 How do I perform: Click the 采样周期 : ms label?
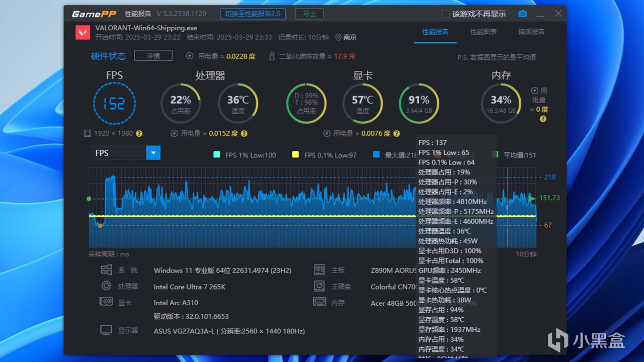click(x=109, y=254)
